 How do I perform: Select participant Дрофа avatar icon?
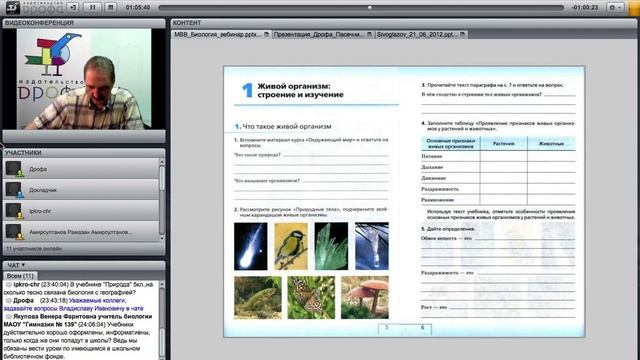(x=14, y=169)
